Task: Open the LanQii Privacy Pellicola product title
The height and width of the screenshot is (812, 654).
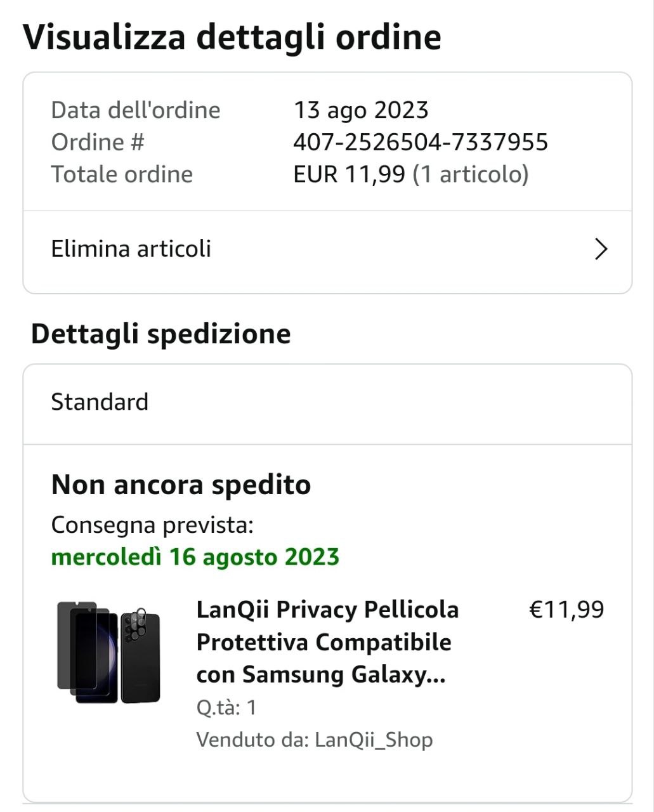Action: pos(327,641)
